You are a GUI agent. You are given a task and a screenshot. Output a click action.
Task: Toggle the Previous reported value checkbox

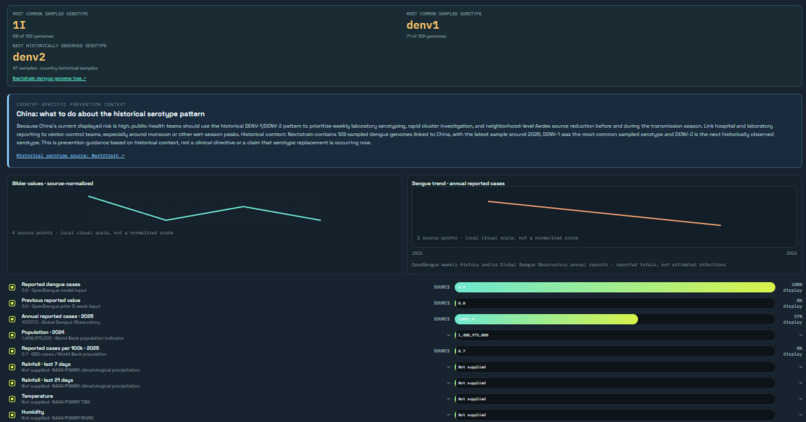(x=12, y=303)
